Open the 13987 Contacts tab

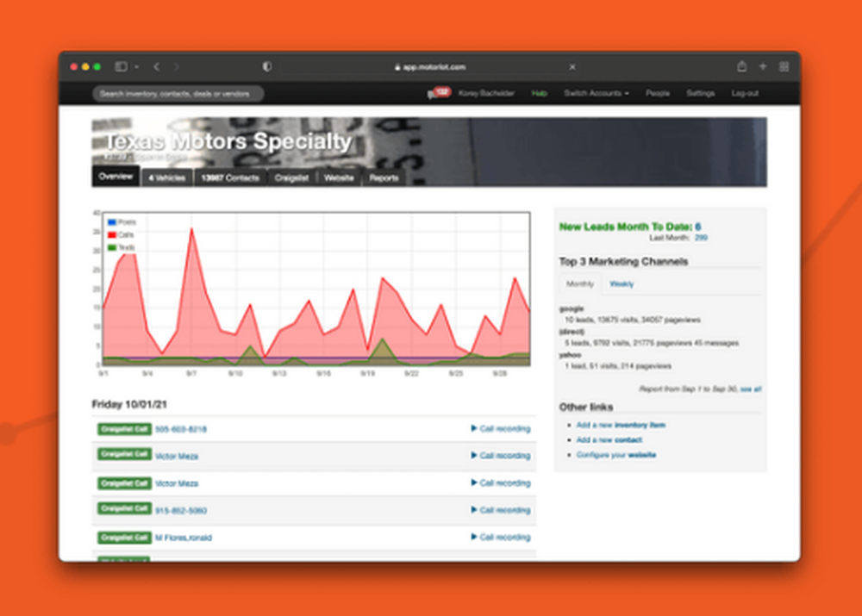click(230, 178)
